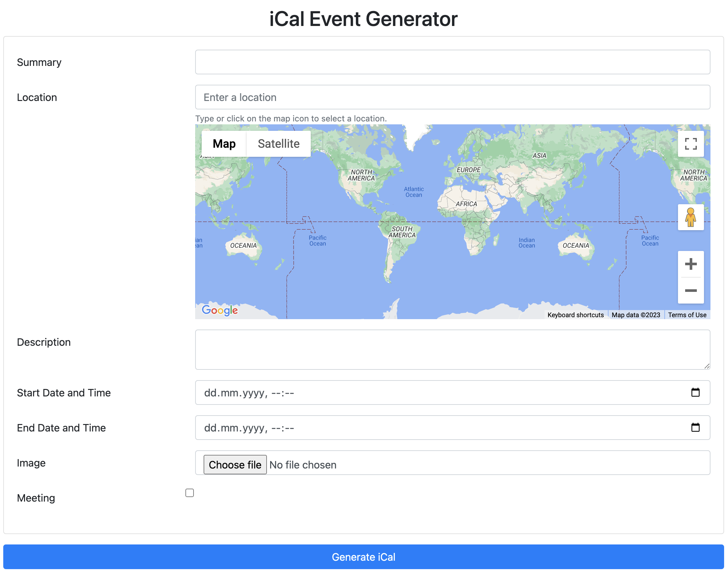Click the Start Date and Time field

[x=403, y=392]
